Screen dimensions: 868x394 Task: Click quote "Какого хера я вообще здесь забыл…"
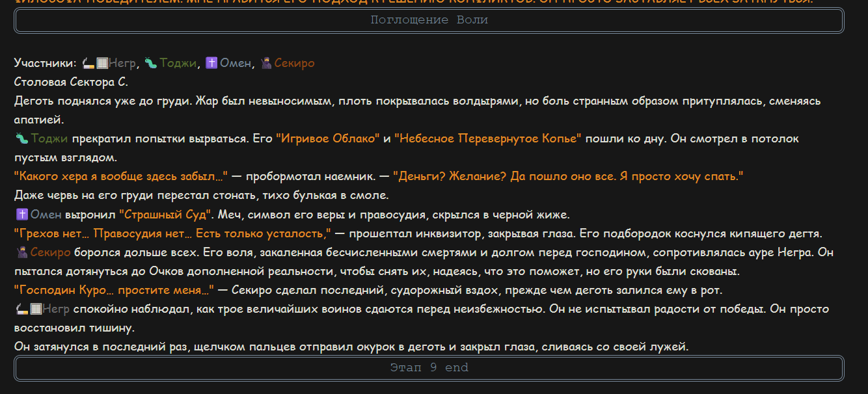121,176
